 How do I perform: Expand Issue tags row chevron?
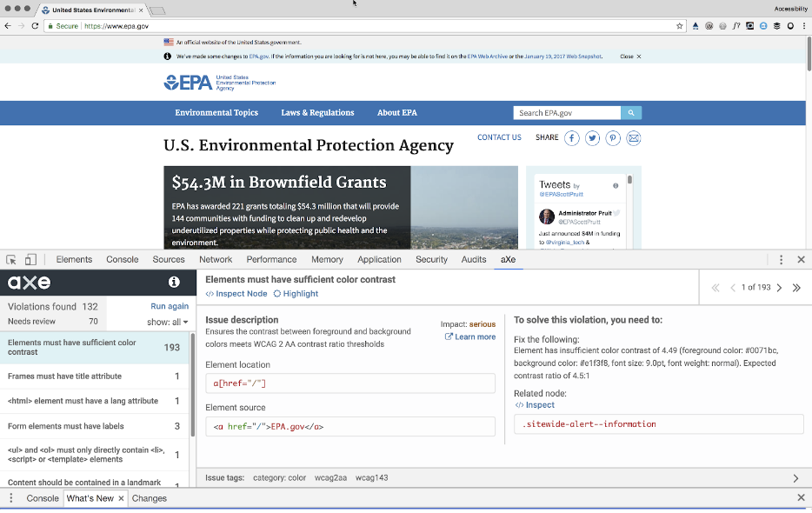[796, 478]
